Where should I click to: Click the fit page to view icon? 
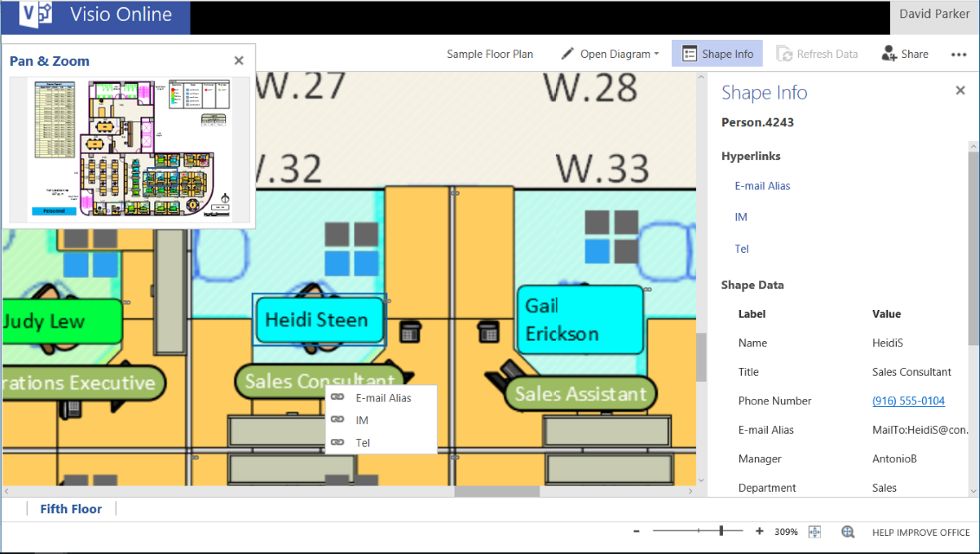[x=815, y=531]
